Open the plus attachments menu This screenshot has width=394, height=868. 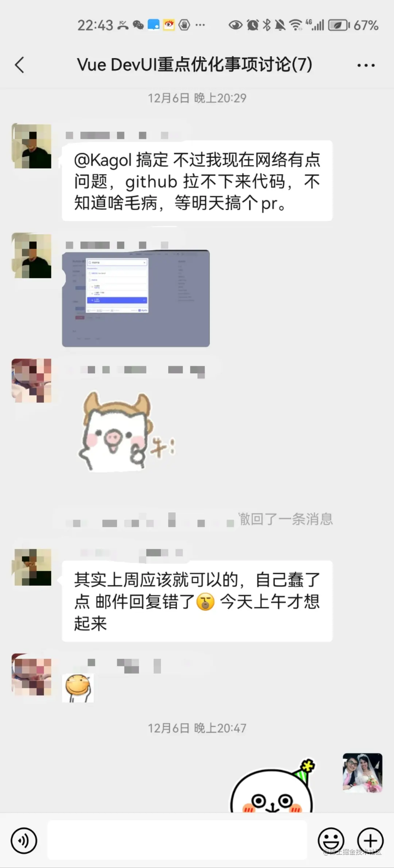pos(370,841)
